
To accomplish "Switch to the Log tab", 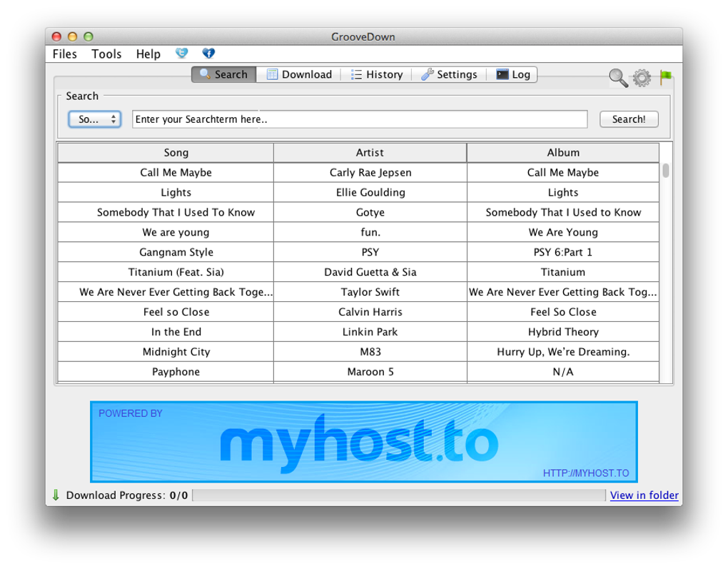I will coord(512,74).
